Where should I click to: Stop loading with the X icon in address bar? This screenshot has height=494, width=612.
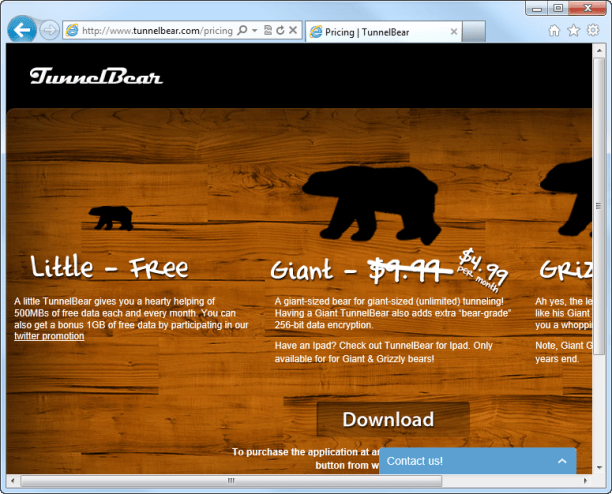pos(293,30)
